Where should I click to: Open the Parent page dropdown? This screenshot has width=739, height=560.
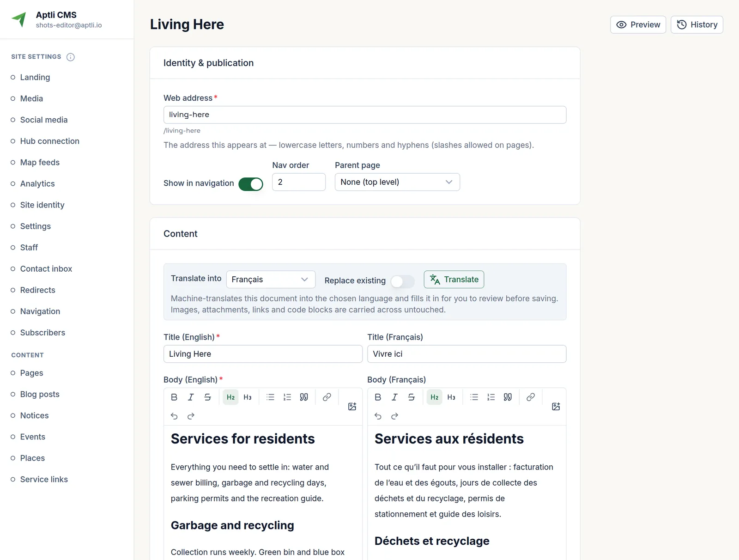point(397,182)
